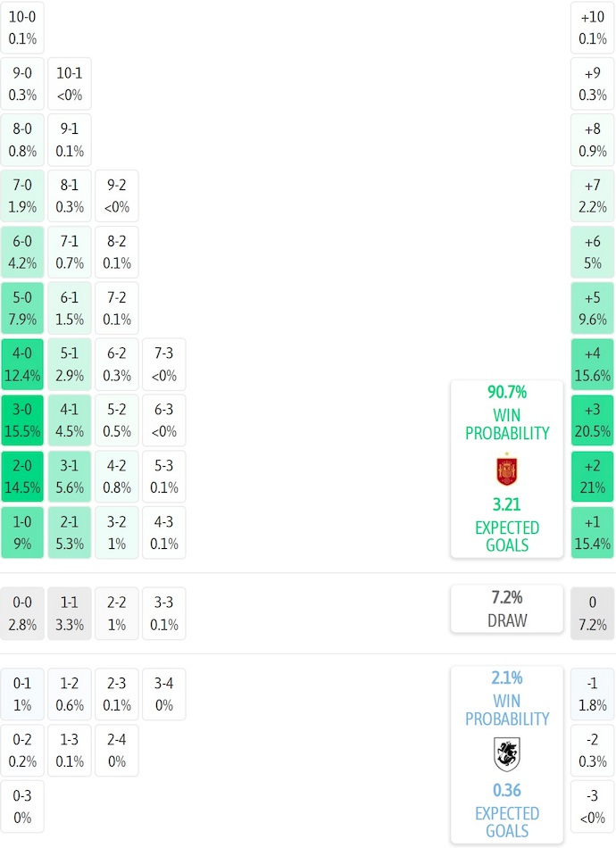Viewport: 616px width, 848px height.
Task: Select the -1 goal margin cell
Action: tap(592, 694)
